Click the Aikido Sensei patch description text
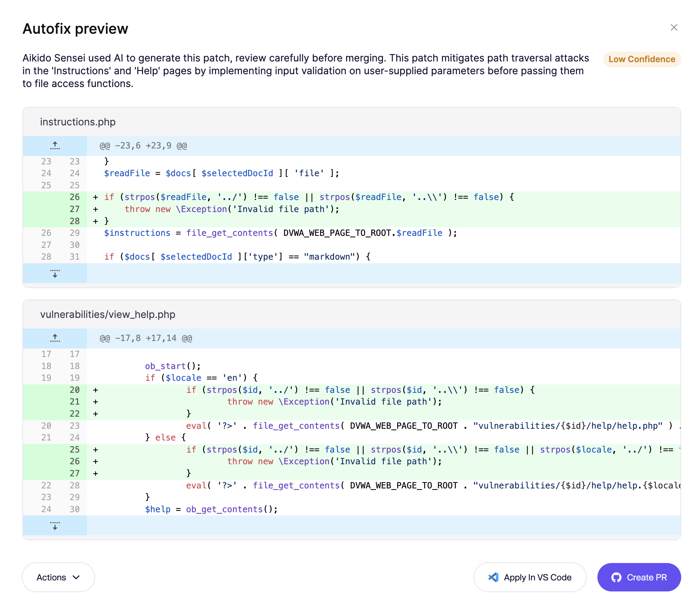This screenshot has width=700, height=606. [305, 71]
